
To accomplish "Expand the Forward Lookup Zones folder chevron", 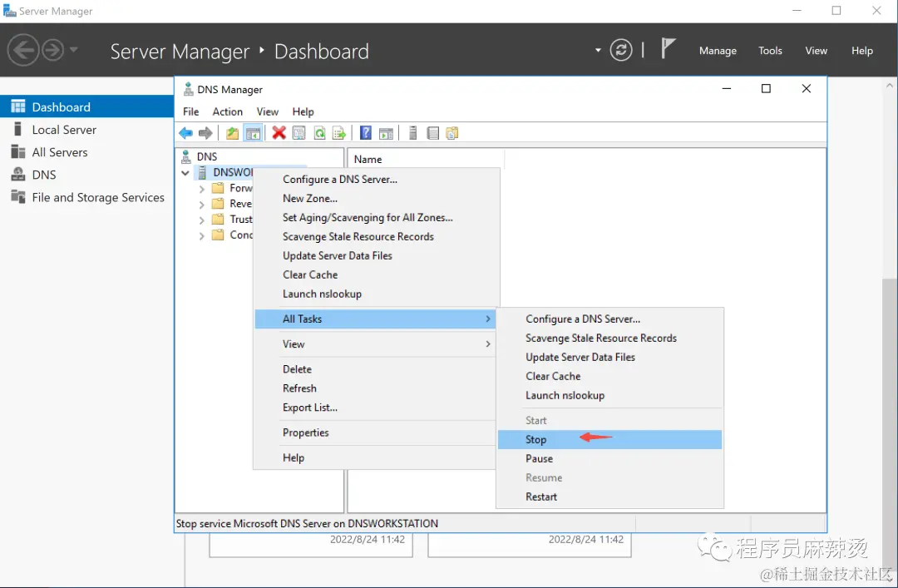I will click(x=201, y=189).
